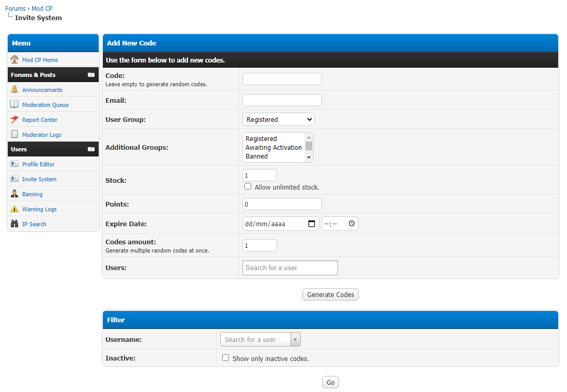Screen dimensions: 567x392
Task: Click the Forums breadcrumb link
Action: pyautogui.click(x=16, y=9)
